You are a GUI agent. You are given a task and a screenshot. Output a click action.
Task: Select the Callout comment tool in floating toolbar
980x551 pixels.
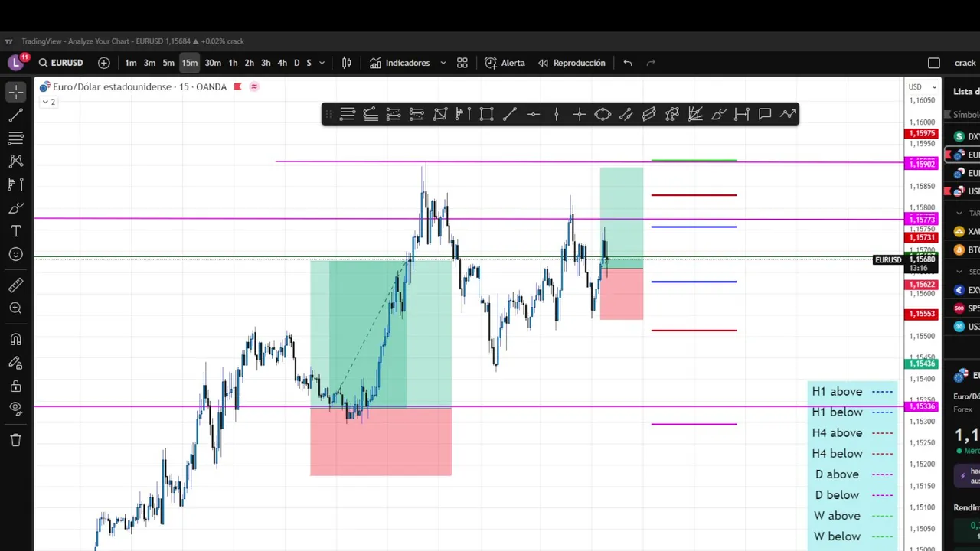click(765, 114)
